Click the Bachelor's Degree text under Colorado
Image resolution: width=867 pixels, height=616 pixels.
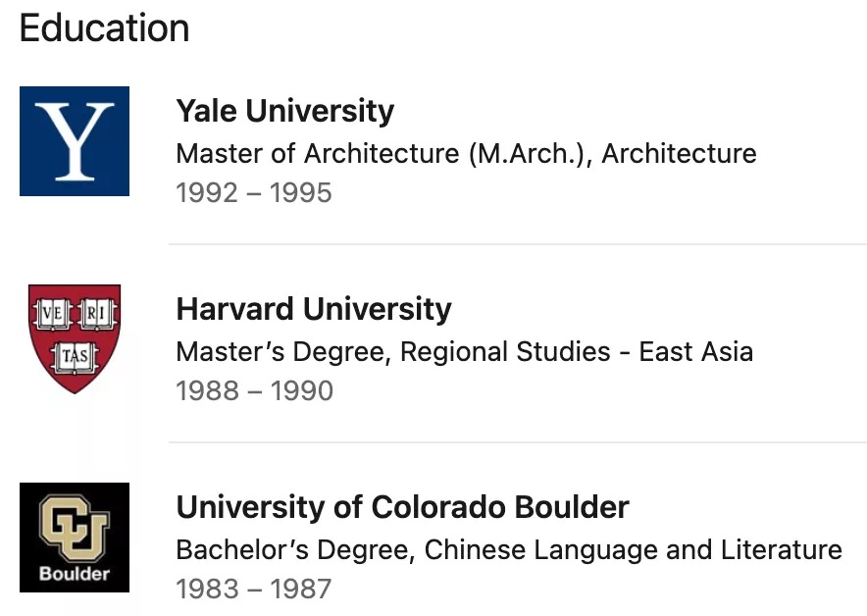[294, 550]
